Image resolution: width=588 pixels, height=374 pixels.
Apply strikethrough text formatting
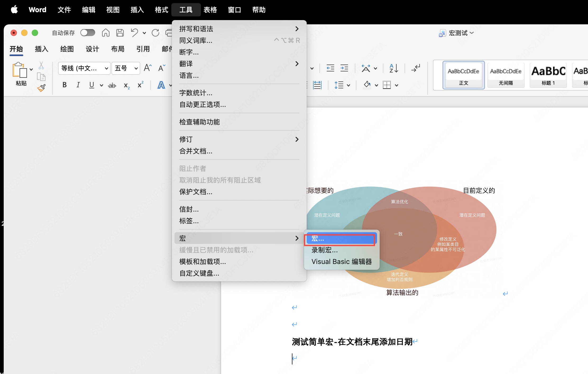coord(112,85)
